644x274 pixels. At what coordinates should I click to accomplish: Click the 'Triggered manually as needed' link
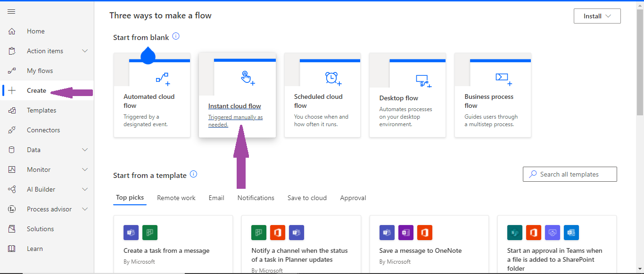pos(235,121)
